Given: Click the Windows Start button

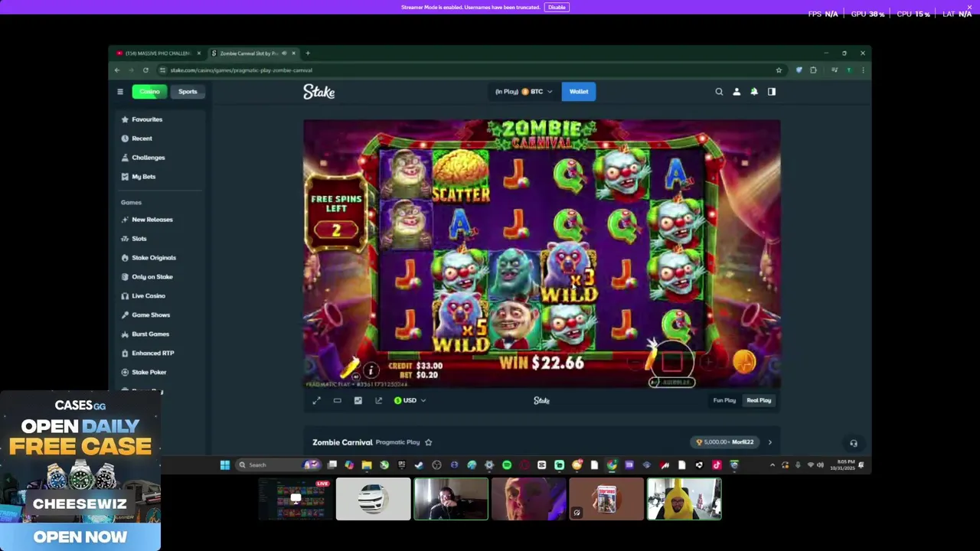Looking at the screenshot, I should tap(225, 465).
